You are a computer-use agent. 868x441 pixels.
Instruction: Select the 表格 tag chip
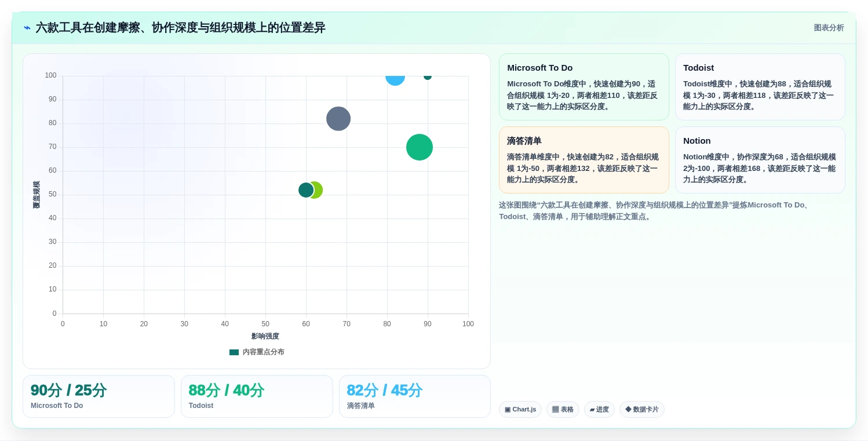coord(563,410)
